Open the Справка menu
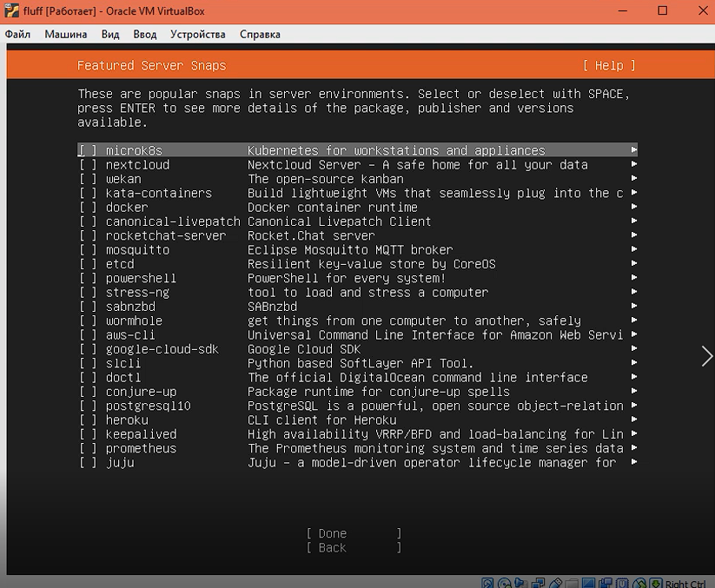Screen dimensions: 715x588 tap(260, 34)
